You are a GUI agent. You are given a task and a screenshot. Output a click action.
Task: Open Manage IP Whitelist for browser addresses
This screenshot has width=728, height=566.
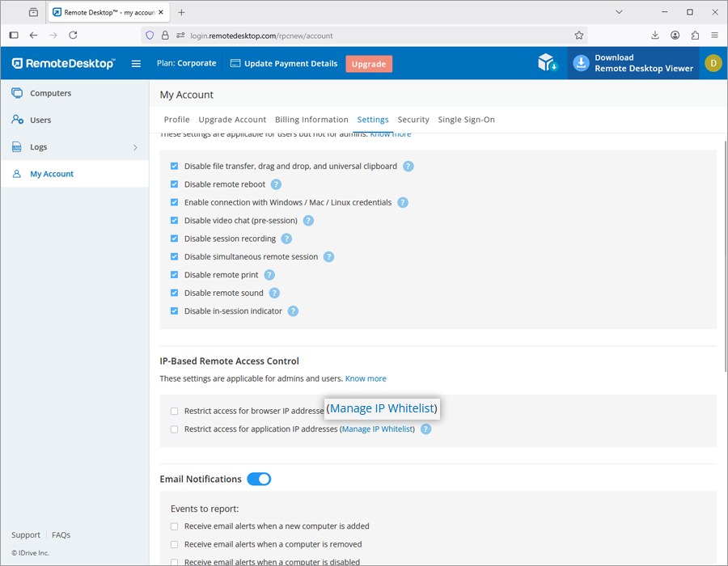pyautogui.click(x=382, y=409)
